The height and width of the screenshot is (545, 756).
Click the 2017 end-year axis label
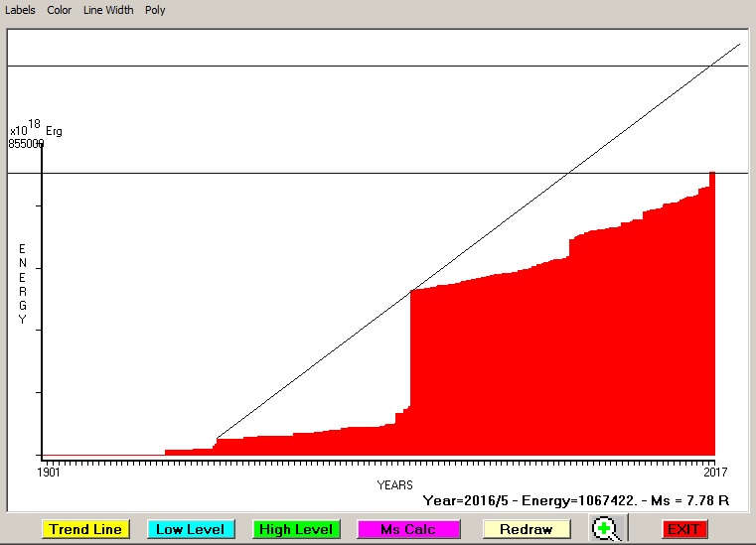(715, 472)
